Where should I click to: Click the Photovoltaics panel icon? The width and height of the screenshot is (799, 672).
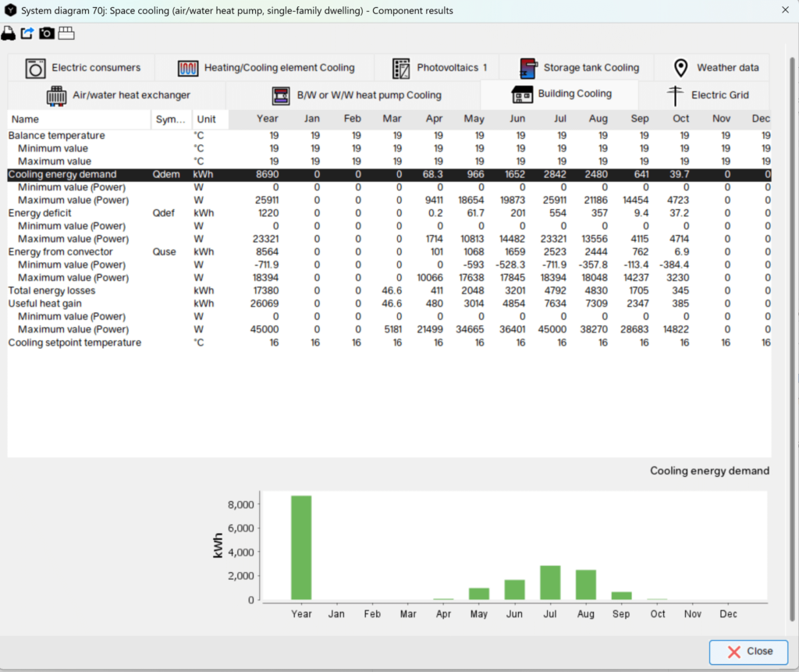click(x=400, y=67)
